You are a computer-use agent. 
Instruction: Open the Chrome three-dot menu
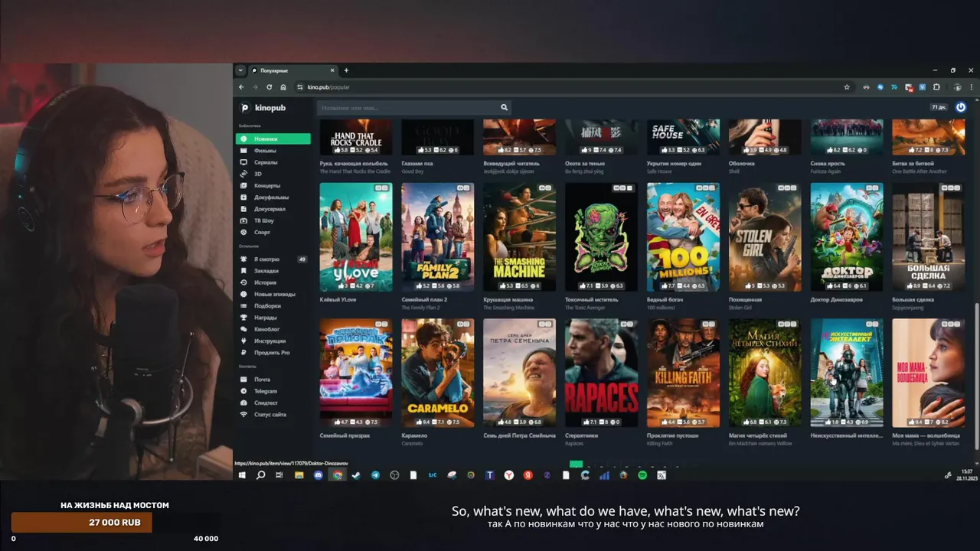pyautogui.click(x=972, y=87)
